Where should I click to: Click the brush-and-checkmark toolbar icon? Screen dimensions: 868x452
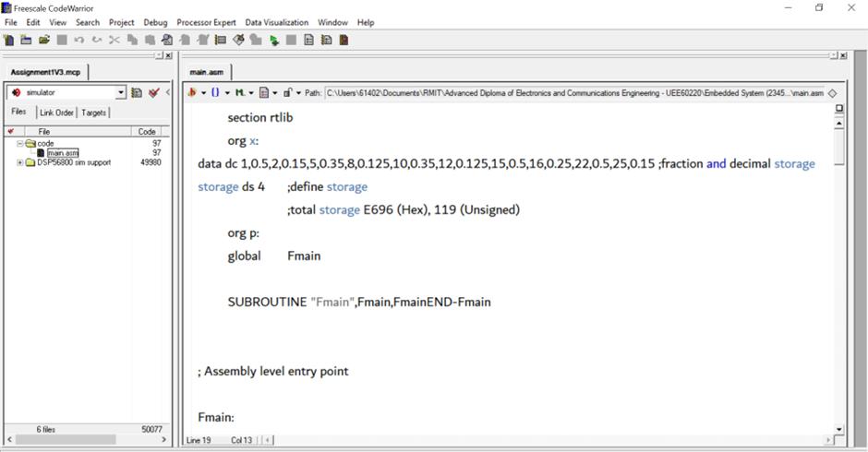(238, 40)
